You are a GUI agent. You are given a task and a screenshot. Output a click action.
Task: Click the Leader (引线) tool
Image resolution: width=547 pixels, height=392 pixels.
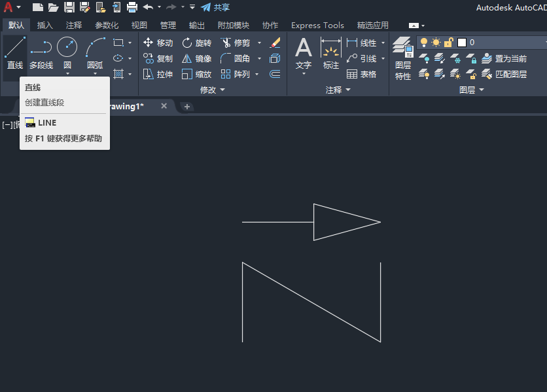click(x=361, y=59)
